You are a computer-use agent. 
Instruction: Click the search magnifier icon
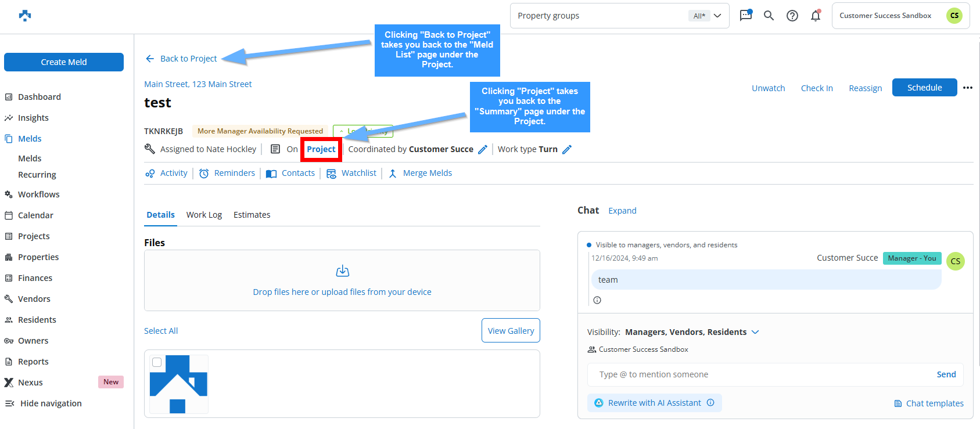click(x=769, y=16)
